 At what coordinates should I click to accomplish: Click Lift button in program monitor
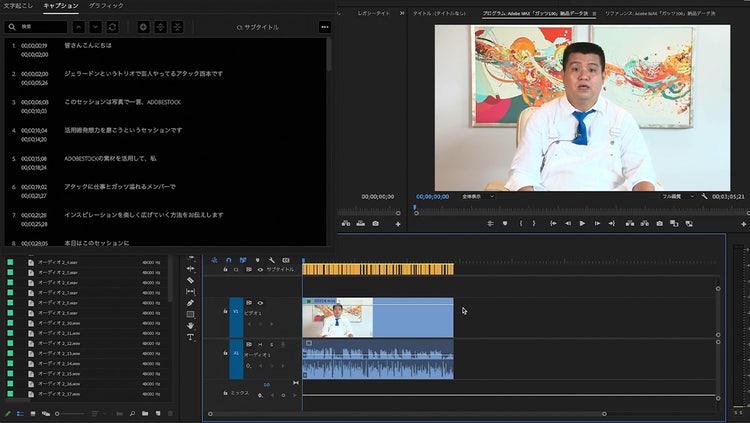630,223
